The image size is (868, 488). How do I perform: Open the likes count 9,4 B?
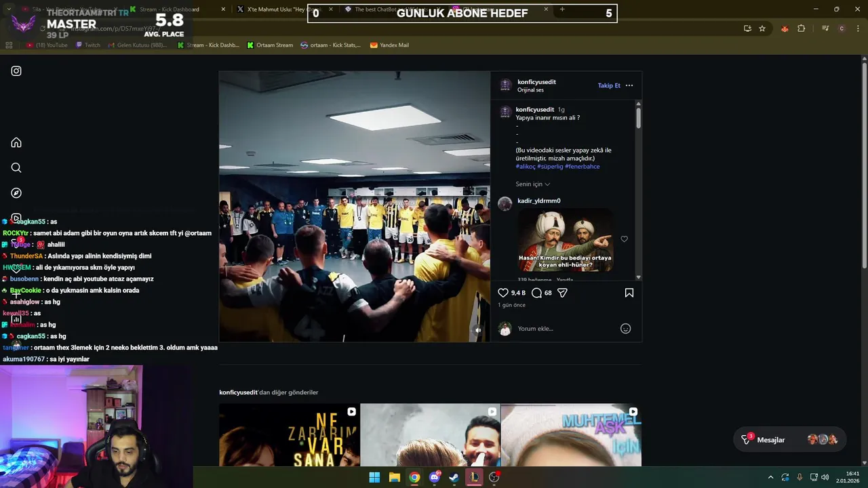[x=518, y=293]
